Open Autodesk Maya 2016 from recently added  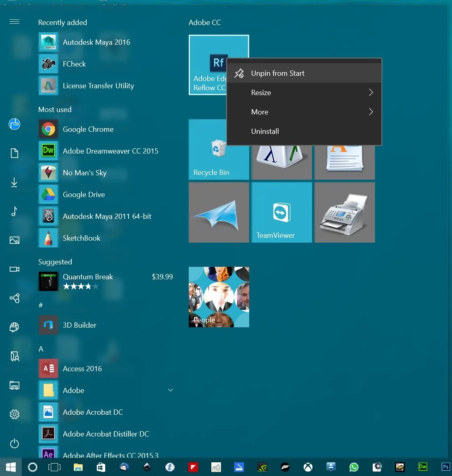pos(105,42)
